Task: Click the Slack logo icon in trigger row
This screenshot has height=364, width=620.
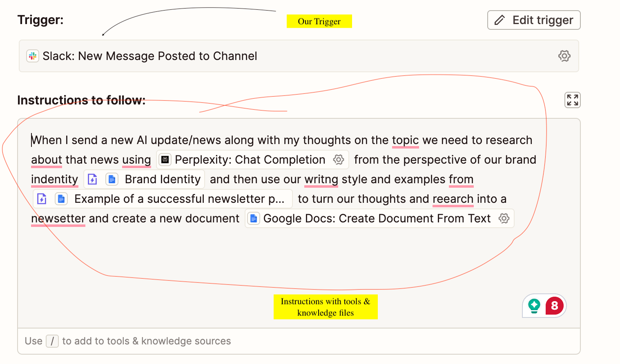Action: tap(33, 56)
